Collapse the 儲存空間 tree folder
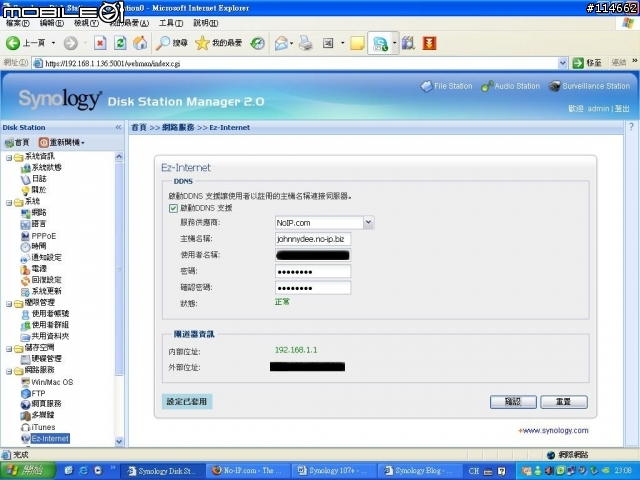This screenshot has width=640, height=480. pos(9,349)
